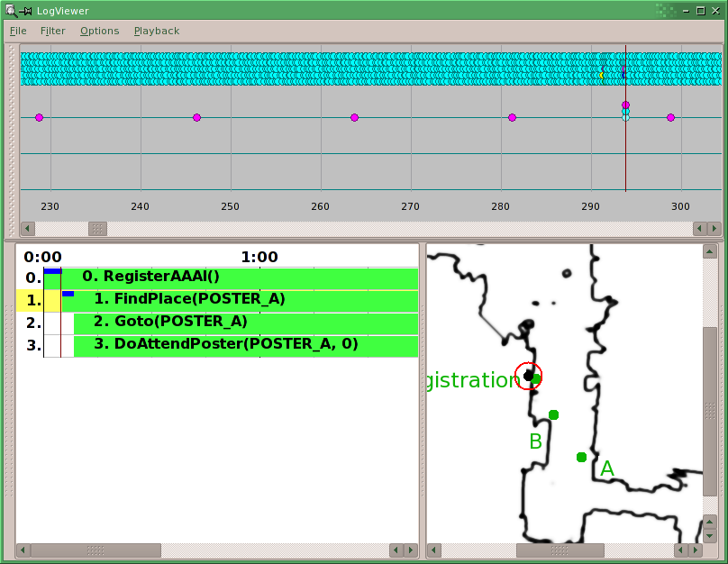
Task: Click green waypoint dot above label B
Action: coord(553,414)
